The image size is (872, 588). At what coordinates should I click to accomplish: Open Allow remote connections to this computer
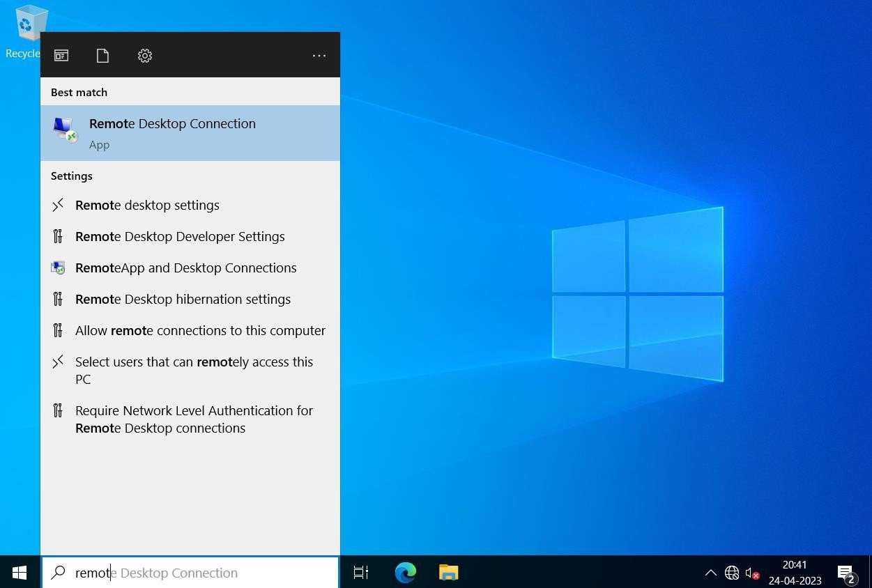tap(190, 330)
